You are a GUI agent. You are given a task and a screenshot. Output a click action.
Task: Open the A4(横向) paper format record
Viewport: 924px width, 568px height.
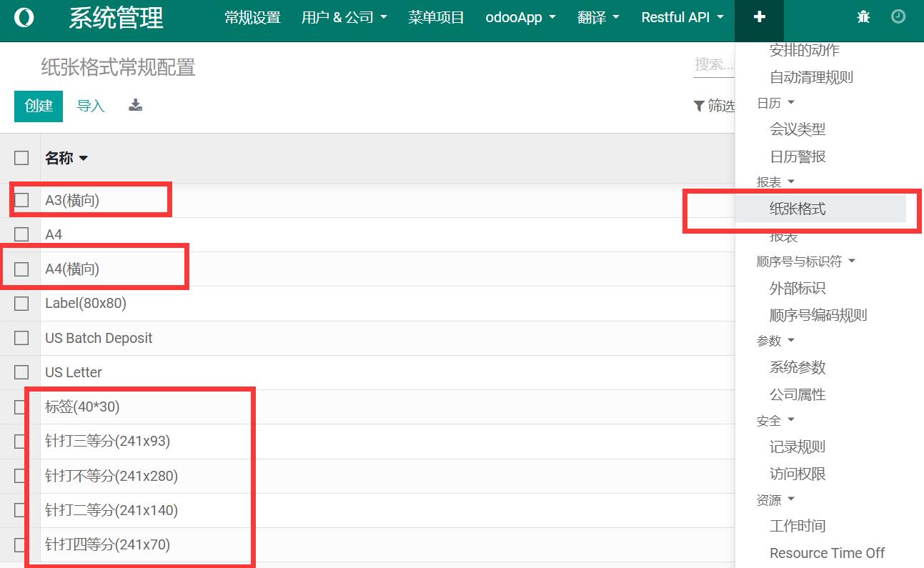tap(72, 269)
